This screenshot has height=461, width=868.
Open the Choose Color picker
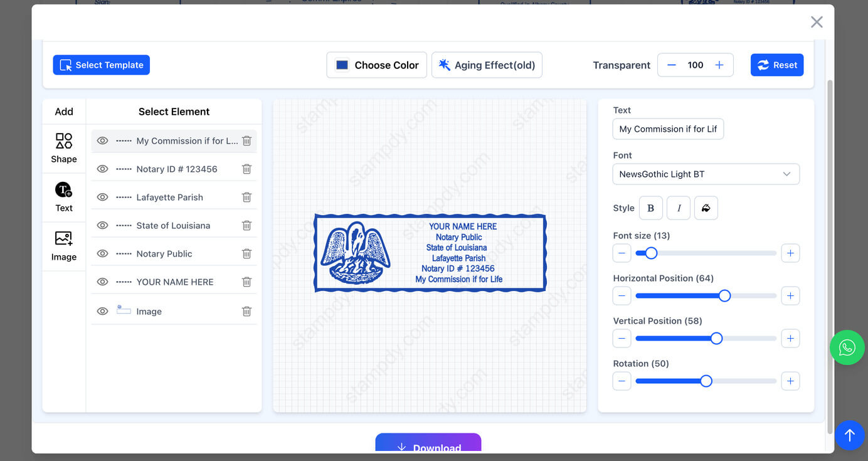pos(376,65)
